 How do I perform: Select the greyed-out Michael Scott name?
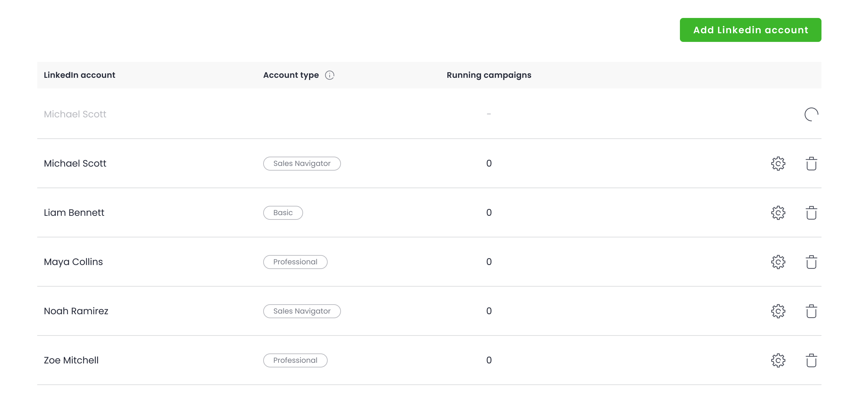[x=75, y=114]
